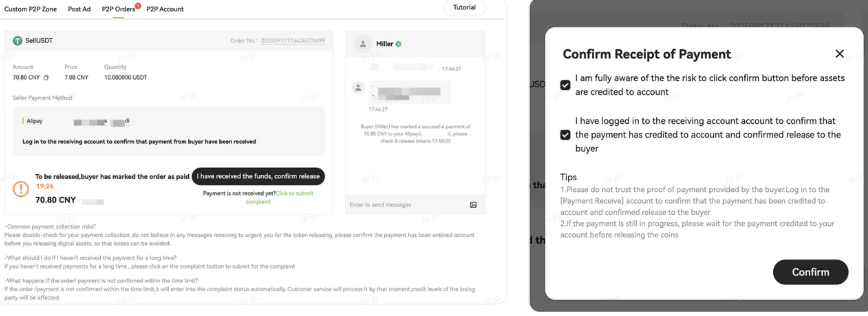
Task: Click the copy amount icon beside 70.80 CNY
Action: pos(46,78)
